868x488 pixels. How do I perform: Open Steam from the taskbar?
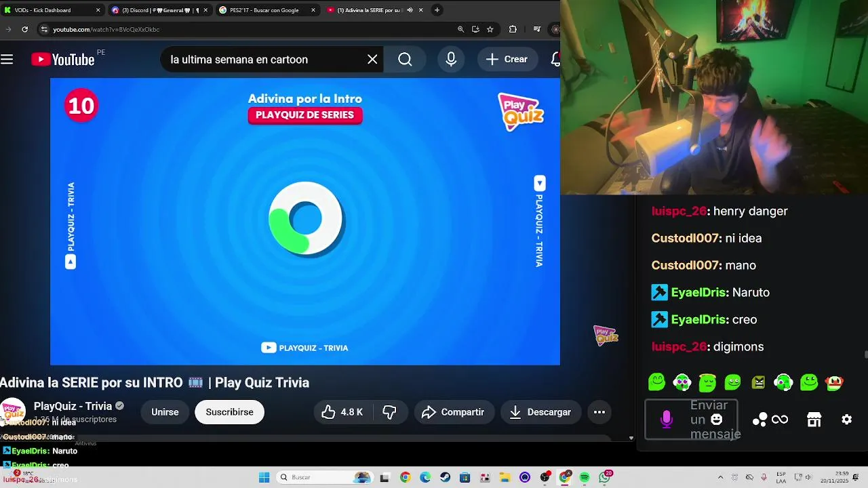(x=445, y=477)
